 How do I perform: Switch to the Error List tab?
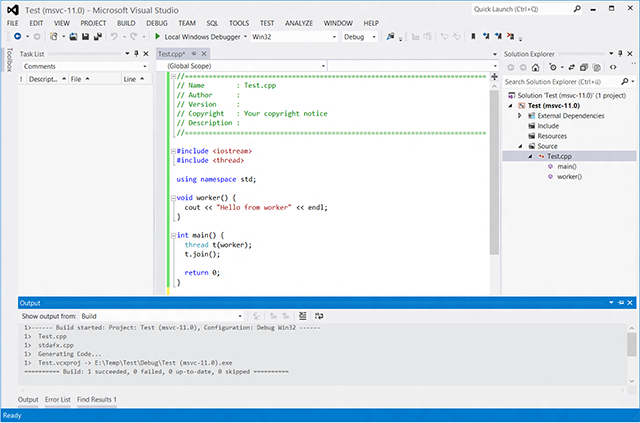pyautogui.click(x=58, y=400)
